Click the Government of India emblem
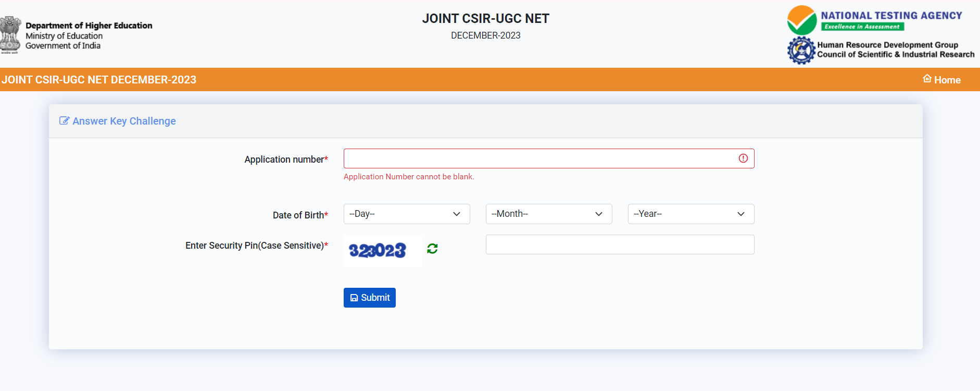 click(10, 35)
